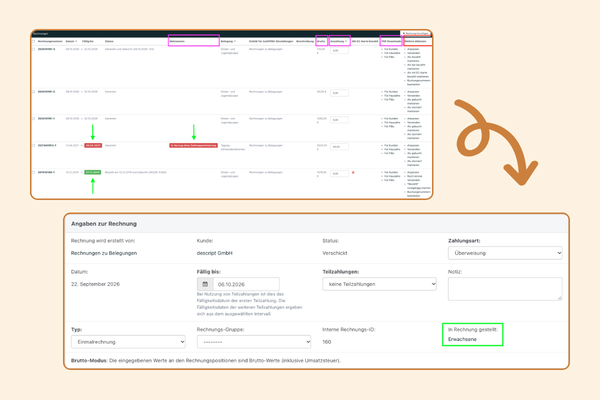Image resolution: width=600 pixels, height=400 pixels.
Task: Check the box of the row with green due date
Action: [x=34, y=172]
